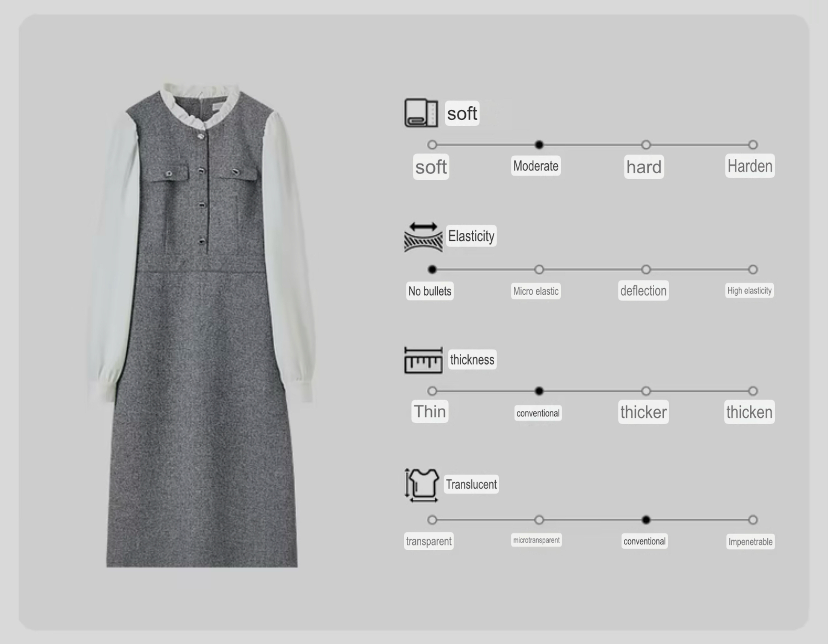Click the translucent shirt icon
Image resolution: width=828 pixels, height=644 pixels.
422,486
